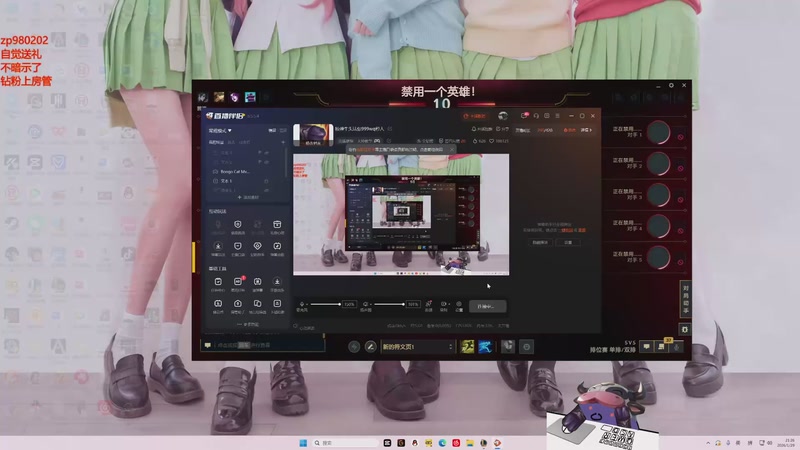Switch to landscape layout toggle beside 常规模式

(x=272, y=131)
